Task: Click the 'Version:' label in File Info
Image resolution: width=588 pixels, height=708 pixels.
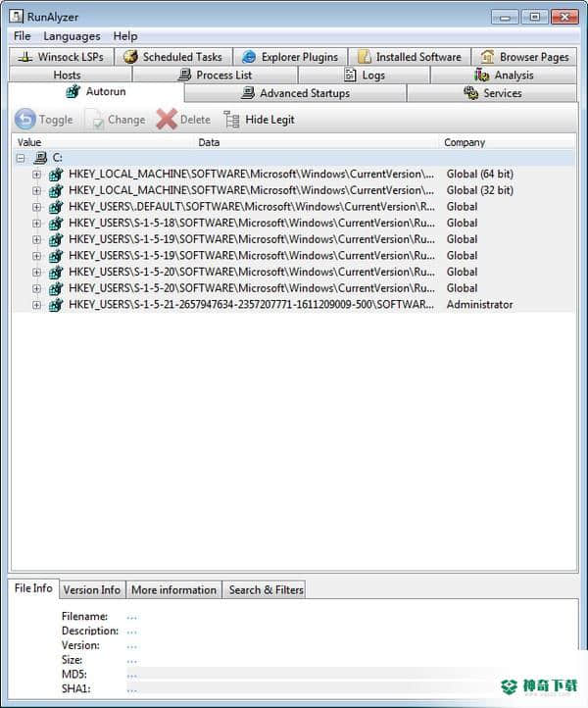Action: (x=80, y=645)
